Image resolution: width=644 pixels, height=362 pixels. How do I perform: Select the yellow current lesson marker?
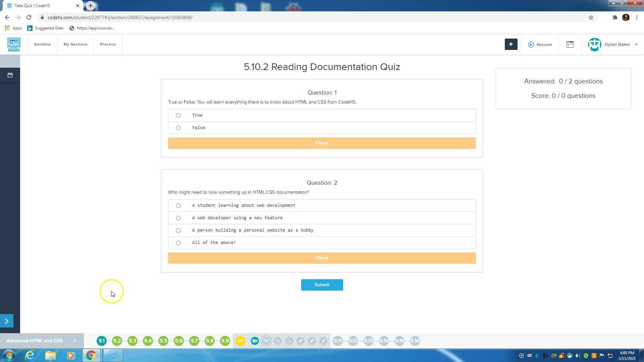click(x=240, y=341)
